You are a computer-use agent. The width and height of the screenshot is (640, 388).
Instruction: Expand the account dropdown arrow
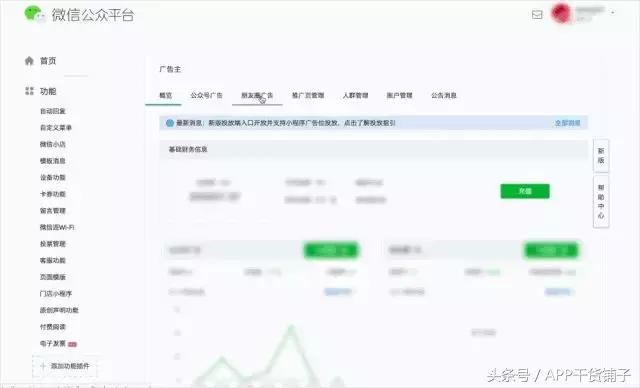click(x=613, y=13)
